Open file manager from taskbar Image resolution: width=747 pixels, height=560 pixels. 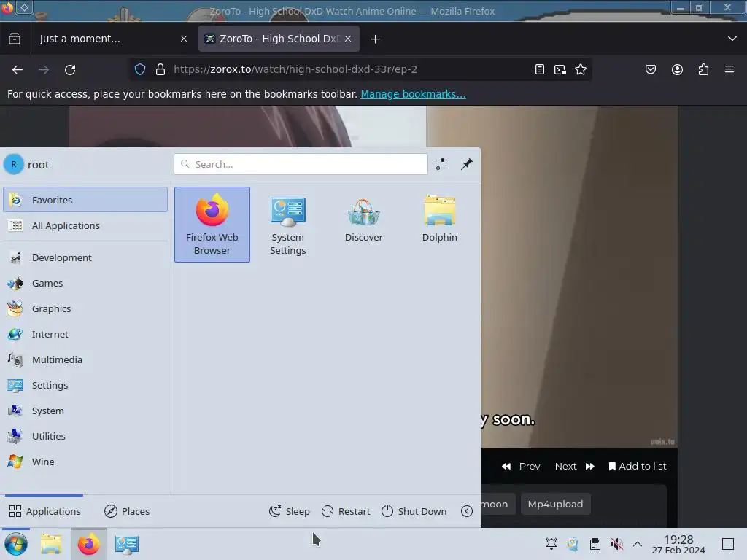coord(51,544)
